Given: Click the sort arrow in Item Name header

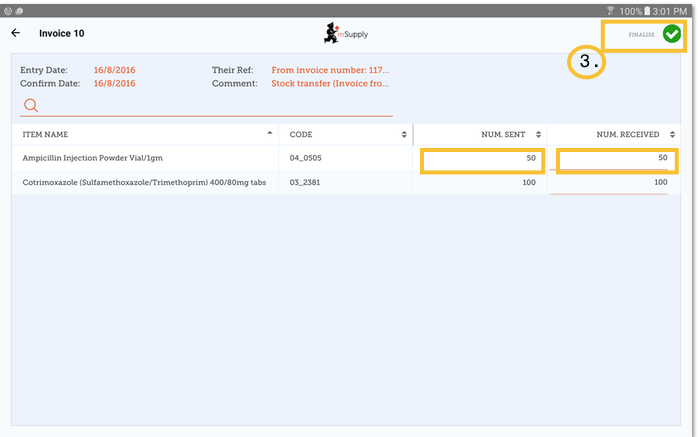Looking at the screenshot, I should coord(270,134).
